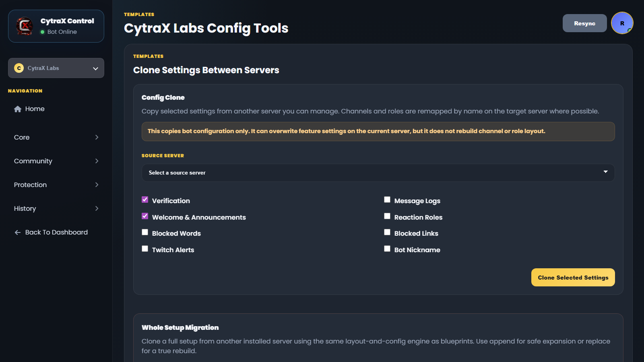Click the Back To Dashboard arrow icon
Screen dimensions: 644x362
point(18,232)
